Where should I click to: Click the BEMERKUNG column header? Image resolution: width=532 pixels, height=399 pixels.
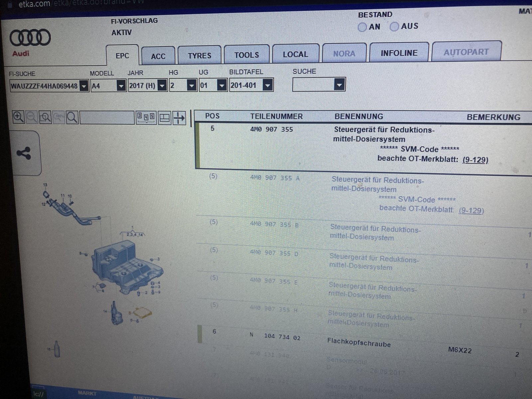493,117
